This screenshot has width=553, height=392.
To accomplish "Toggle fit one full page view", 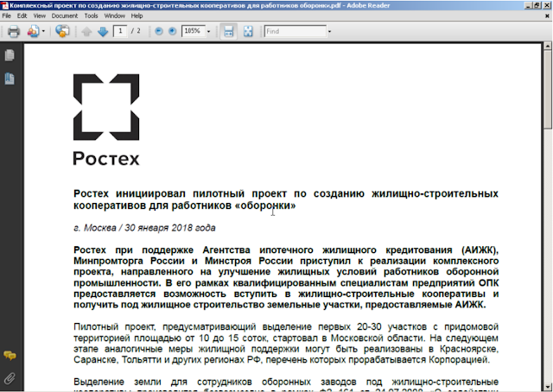I will tap(248, 31).
